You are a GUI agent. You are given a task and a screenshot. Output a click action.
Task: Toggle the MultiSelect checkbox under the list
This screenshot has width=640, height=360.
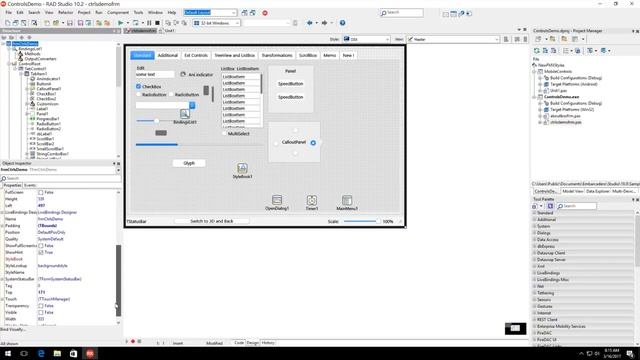224,133
